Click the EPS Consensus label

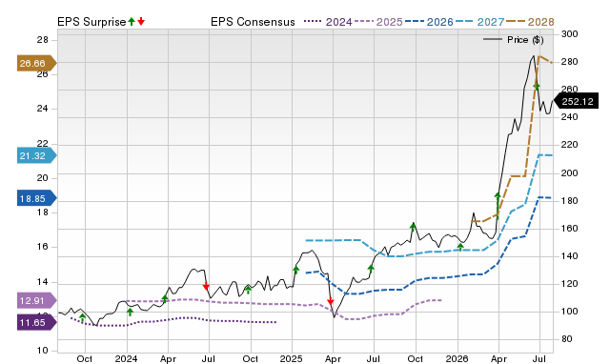coord(253,22)
